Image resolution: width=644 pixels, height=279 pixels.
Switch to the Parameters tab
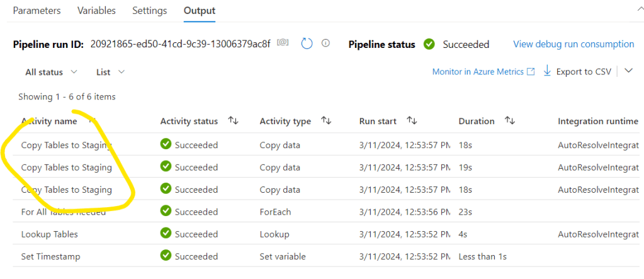(37, 11)
